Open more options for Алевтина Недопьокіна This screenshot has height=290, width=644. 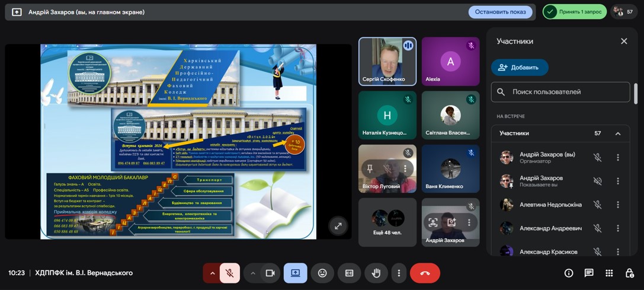point(617,205)
